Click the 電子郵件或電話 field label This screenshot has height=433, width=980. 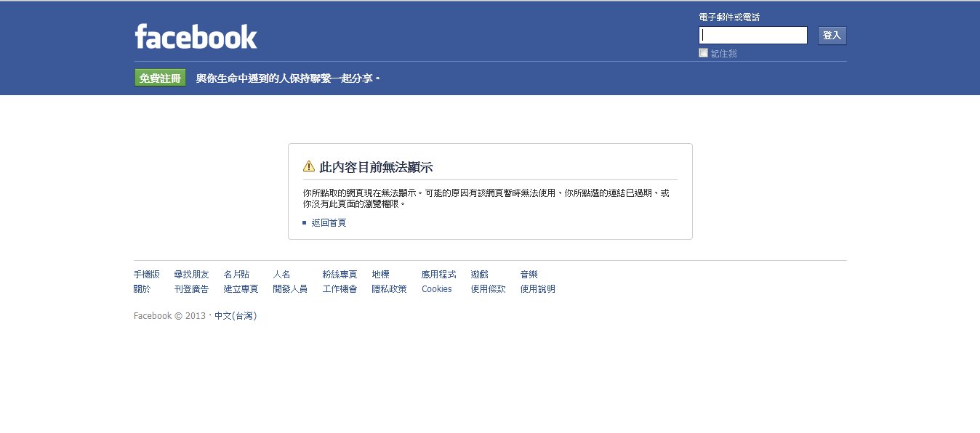click(729, 17)
